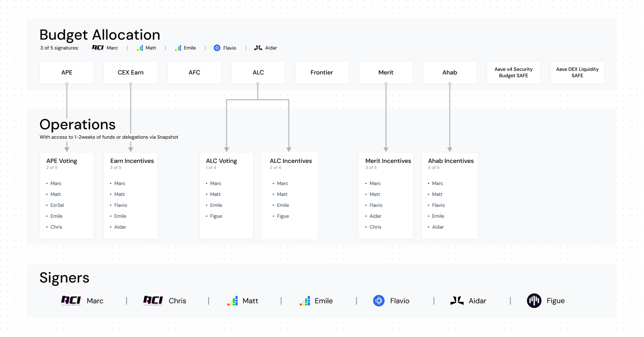644x337 pixels.
Task: Click Ezr3al in the APE Voting list
Action: click(x=57, y=205)
